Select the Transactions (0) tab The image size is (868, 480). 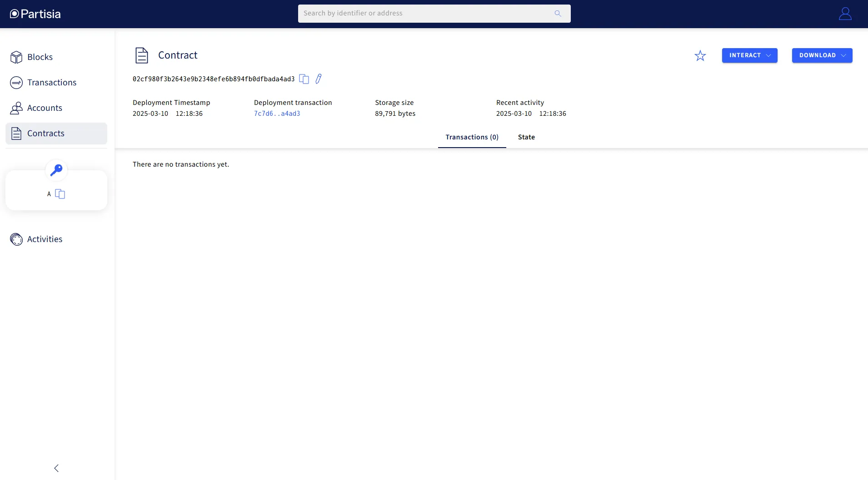(472, 137)
